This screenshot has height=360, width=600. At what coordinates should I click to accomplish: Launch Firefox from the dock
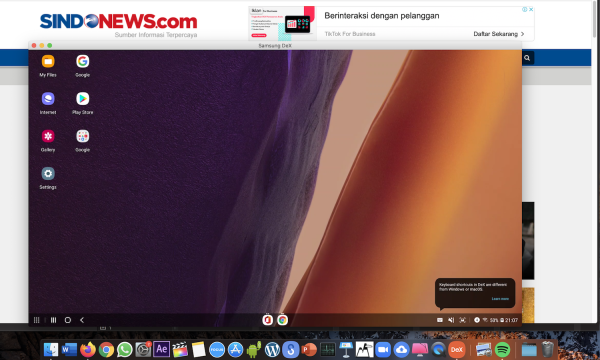pyautogui.click(x=88, y=350)
